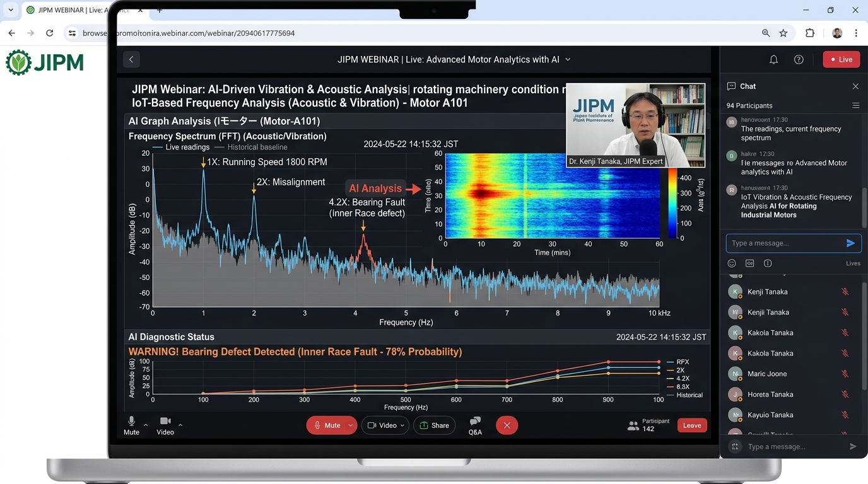Toggle closed captions CC icon
868x484 pixels.
(x=749, y=263)
